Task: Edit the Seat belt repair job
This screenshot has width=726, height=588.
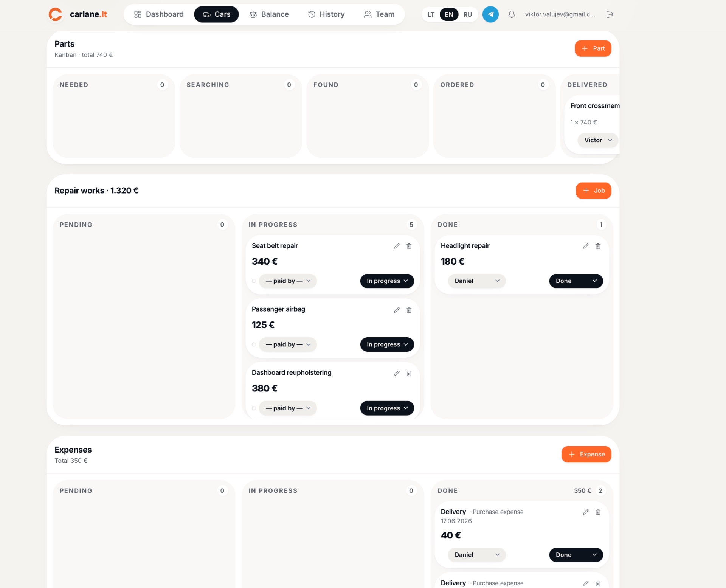Action: 397,246
